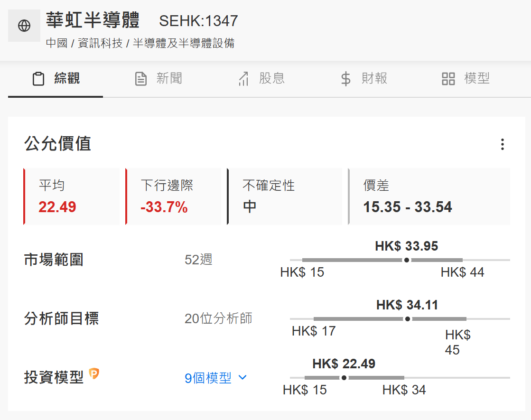Click the 20位分析師 text
The height and width of the screenshot is (420, 531).
pyautogui.click(x=218, y=318)
